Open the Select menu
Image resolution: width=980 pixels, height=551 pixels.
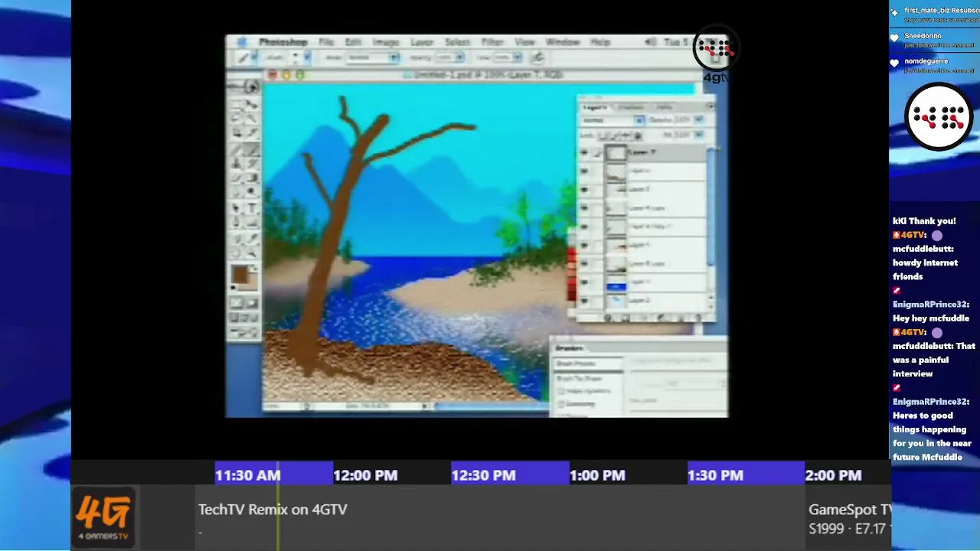(x=457, y=42)
